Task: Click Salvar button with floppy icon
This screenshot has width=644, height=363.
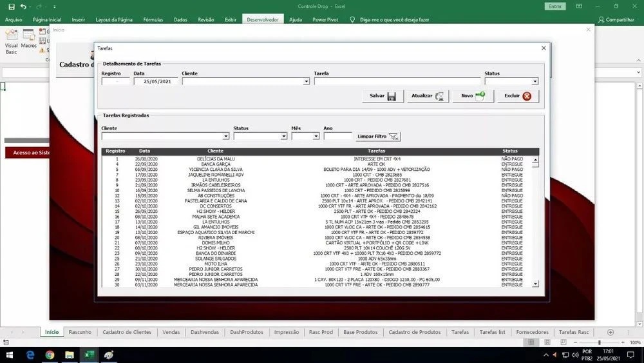Action: [x=383, y=96]
